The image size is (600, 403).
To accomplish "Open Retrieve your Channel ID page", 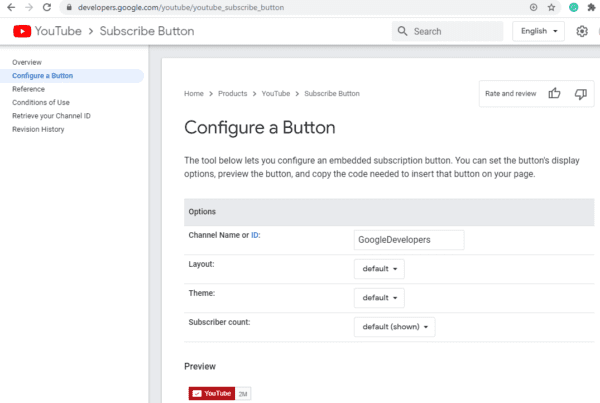I will click(x=51, y=116).
